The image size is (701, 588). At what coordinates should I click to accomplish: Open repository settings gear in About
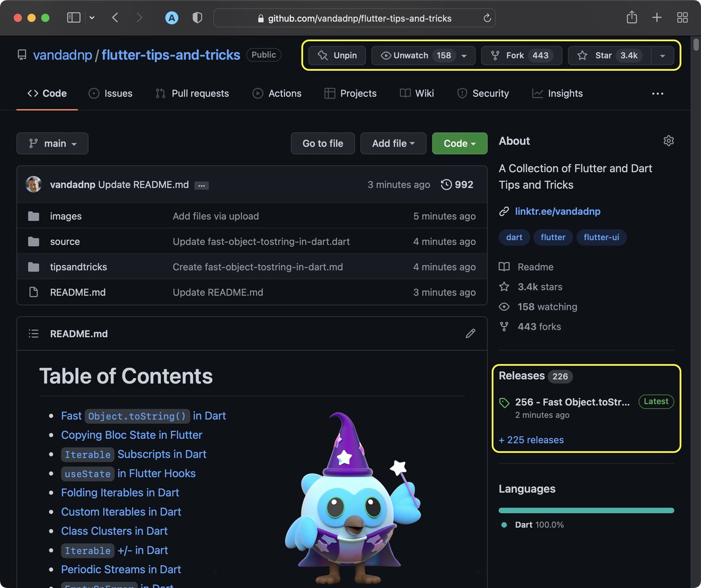coord(669,141)
